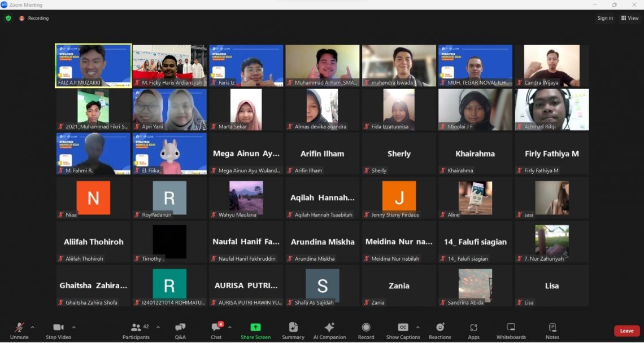Viewport: 644px width, 343px height.
Task: Click the green R avatar of ROHIMATU
Action: click(169, 285)
